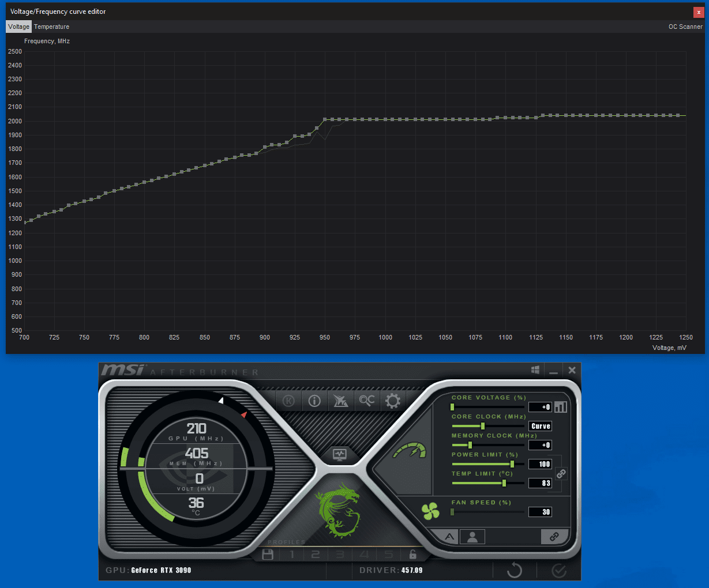709x588 pixels.
Task: Click the apply checkmark button
Action: 559,570
